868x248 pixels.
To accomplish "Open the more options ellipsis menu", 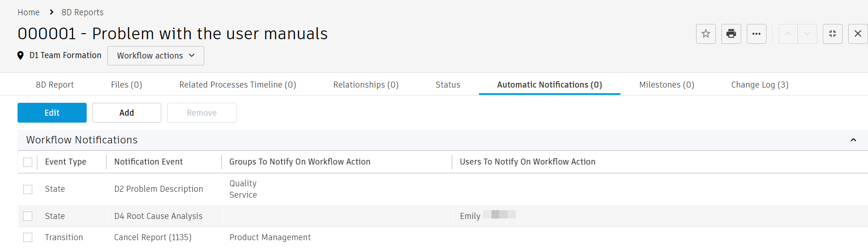I will pyautogui.click(x=756, y=34).
